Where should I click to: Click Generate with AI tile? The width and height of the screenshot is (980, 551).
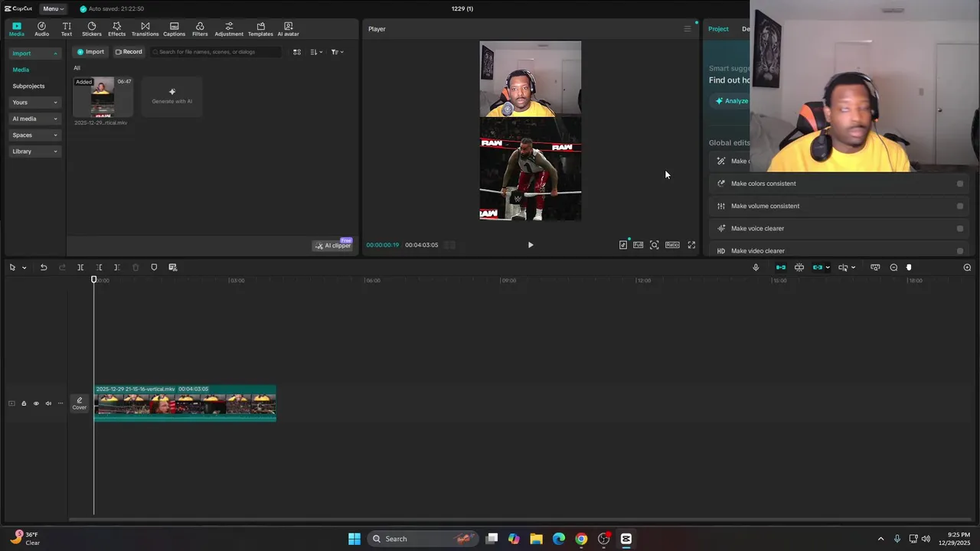[171, 96]
